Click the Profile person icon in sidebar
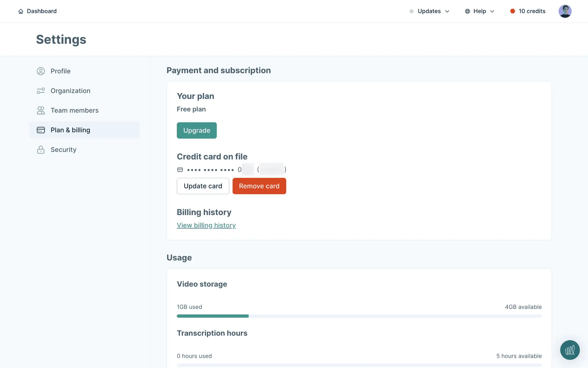Screen dimensions: 588x368 41,71
